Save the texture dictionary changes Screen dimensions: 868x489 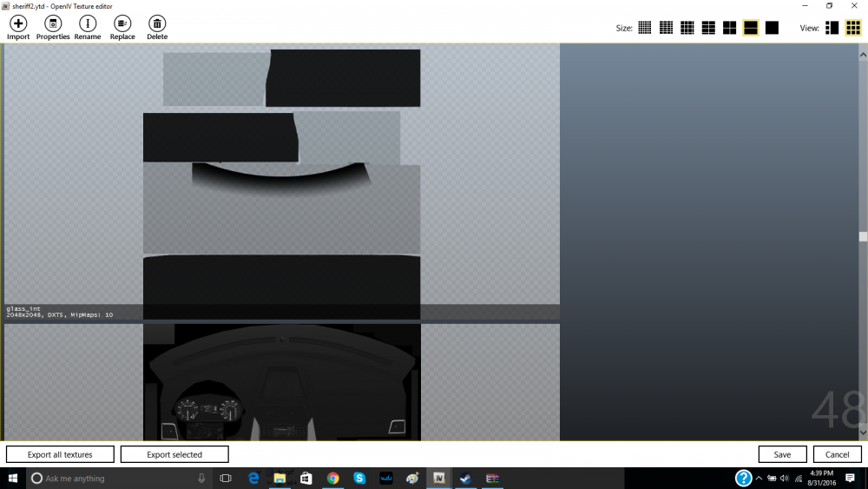(x=782, y=454)
